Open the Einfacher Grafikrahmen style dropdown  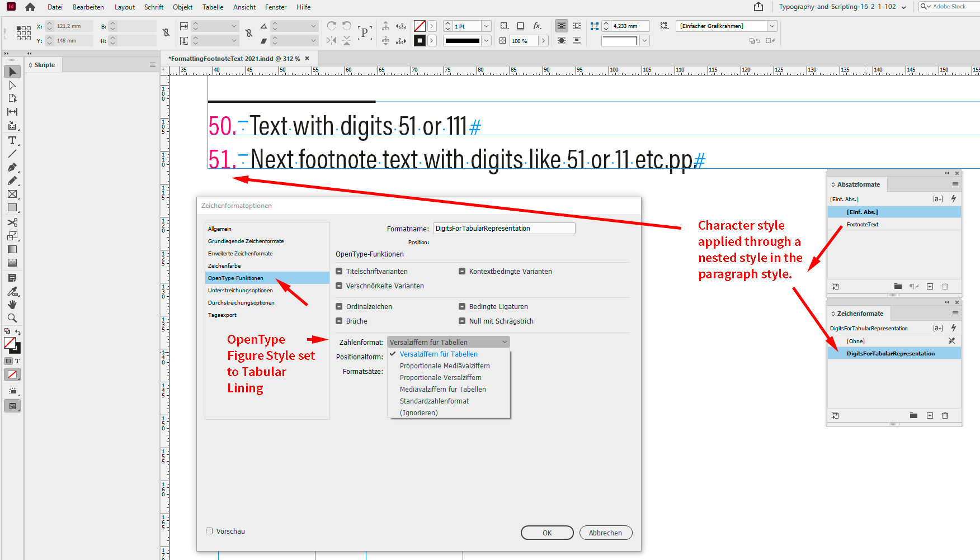click(772, 26)
